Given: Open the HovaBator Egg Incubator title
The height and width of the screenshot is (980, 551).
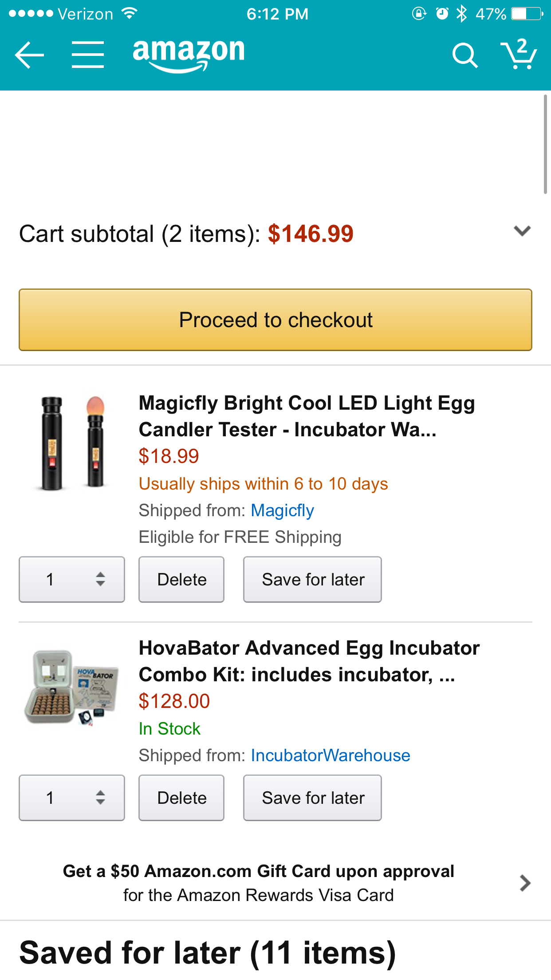Looking at the screenshot, I should click(x=309, y=661).
